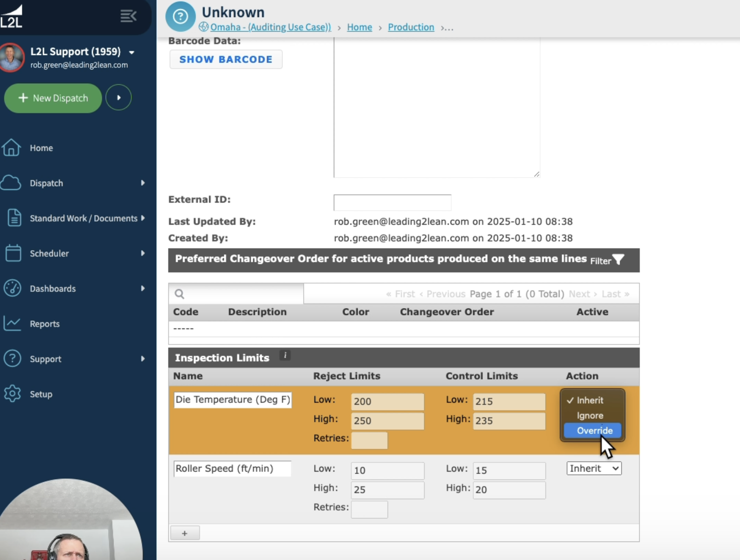Collapse the sidebar menu toggle icon
Image resolution: width=740 pixels, height=560 pixels.
tap(128, 16)
